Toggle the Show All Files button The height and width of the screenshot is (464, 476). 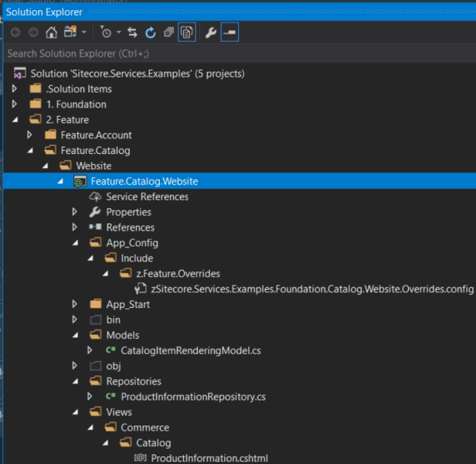tap(187, 32)
